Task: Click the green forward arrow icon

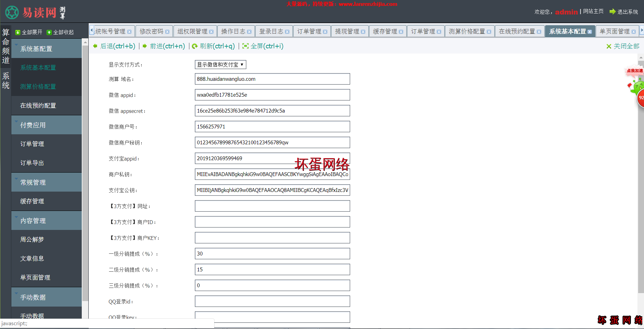Action: pyautogui.click(x=145, y=46)
